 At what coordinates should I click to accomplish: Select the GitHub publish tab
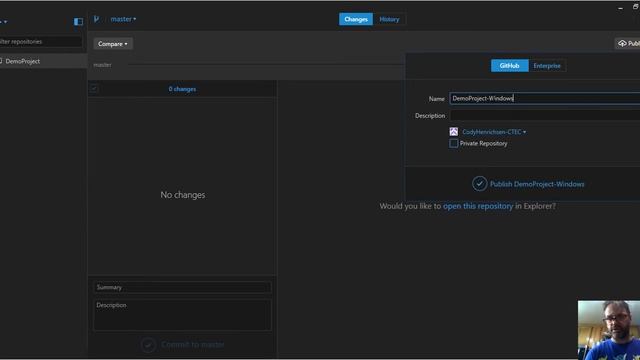coord(509,66)
